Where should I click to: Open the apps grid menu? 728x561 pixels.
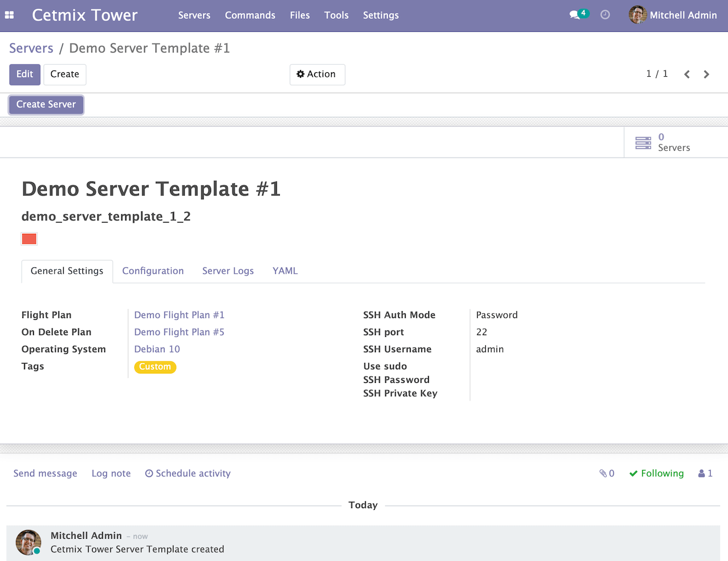9,15
